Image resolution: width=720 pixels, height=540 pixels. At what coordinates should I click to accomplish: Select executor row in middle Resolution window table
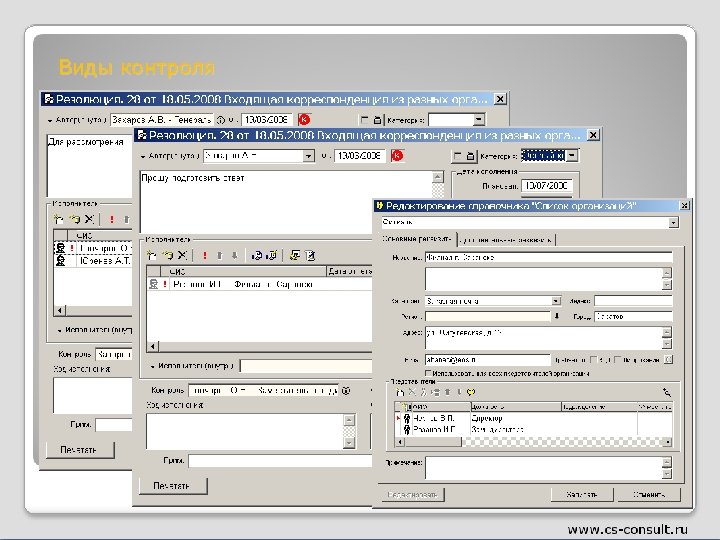coord(259,284)
